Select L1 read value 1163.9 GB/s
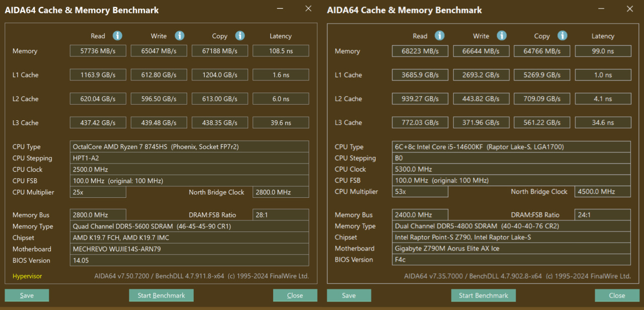 [x=98, y=75]
